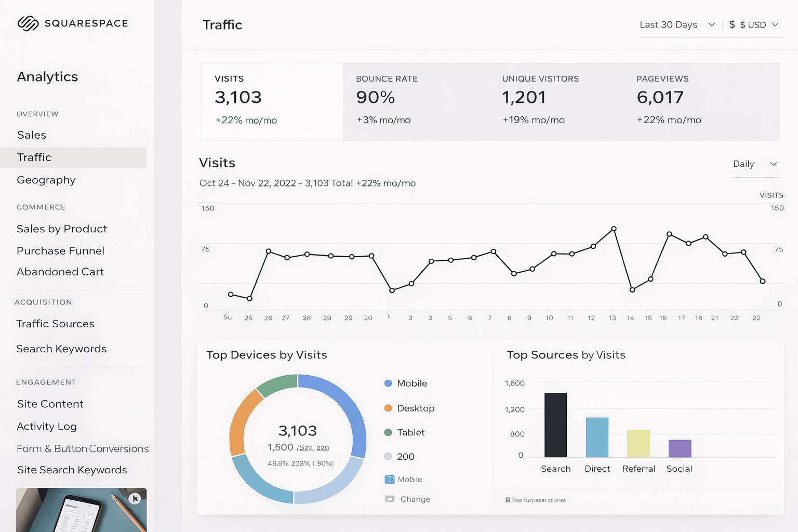This screenshot has height=532, width=798.
Task: Open Site Search Keywords report
Action: pyautogui.click(x=72, y=470)
